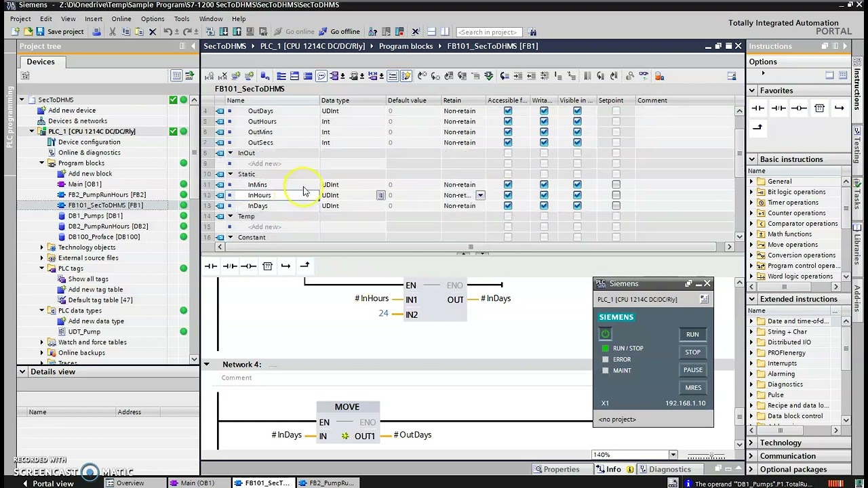
Task: Click the copy icon in main toolbar
Action: point(126,32)
